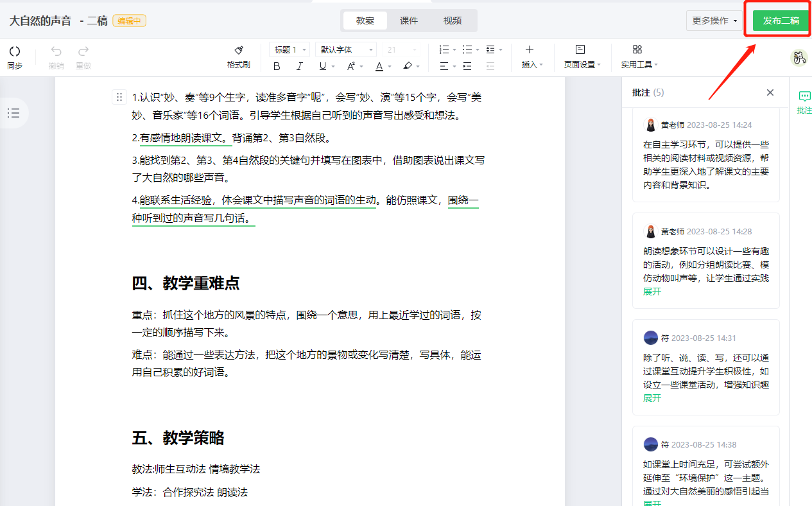The height and width of the screenshot is (506, 812).
Task: Toggle italic formatting
Action: tap(299, 66)
